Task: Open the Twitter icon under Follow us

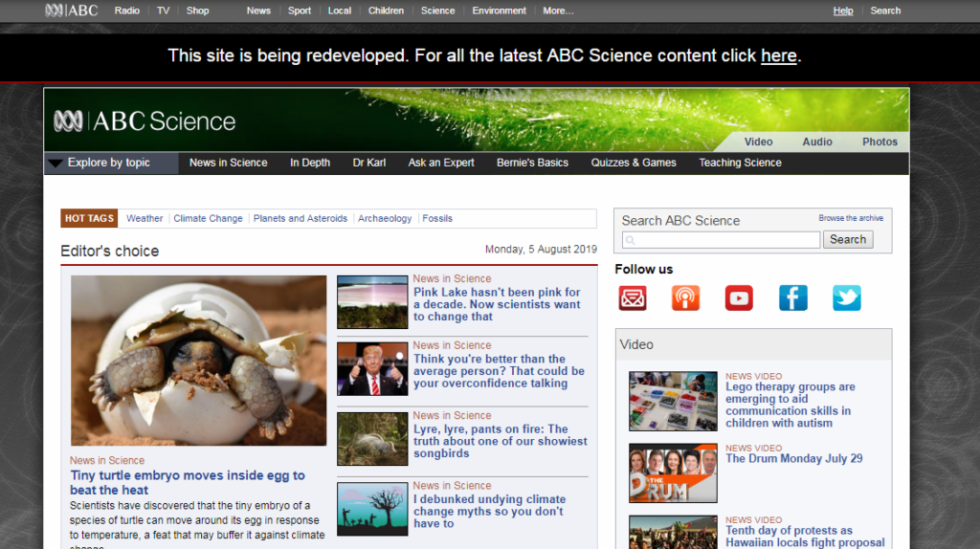Action: (847, 297)
